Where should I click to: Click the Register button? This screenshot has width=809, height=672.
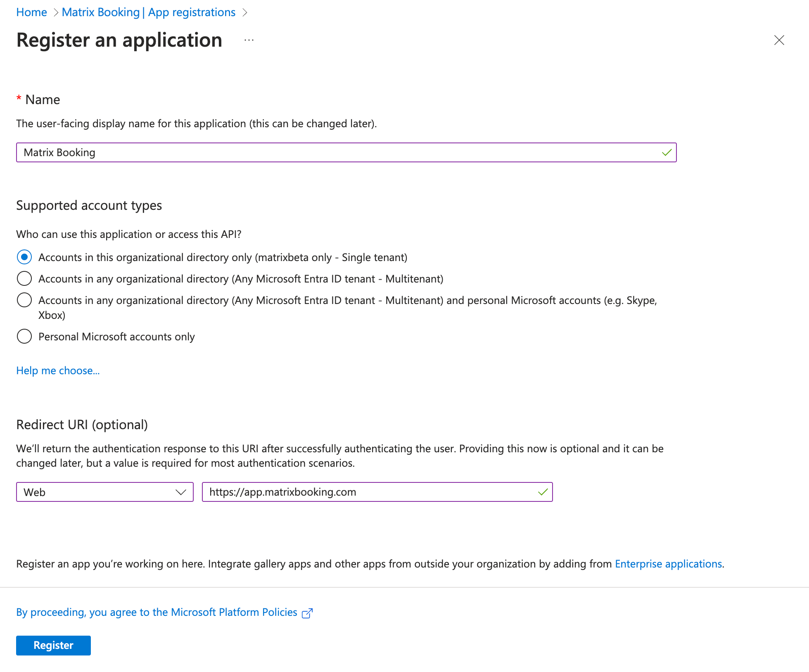point(53,645)
